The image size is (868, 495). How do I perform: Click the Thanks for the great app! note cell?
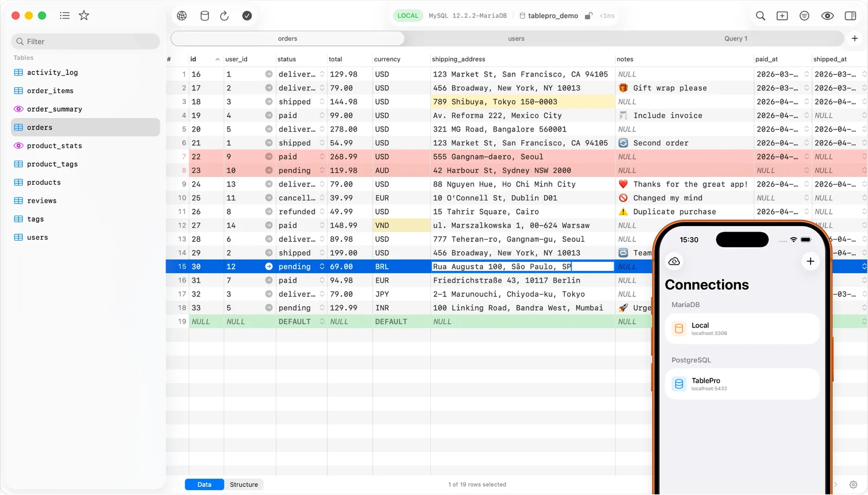point(685,184)
